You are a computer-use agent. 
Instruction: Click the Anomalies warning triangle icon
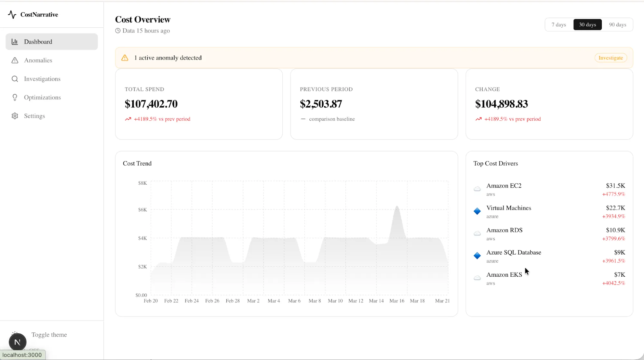(15, 60)
